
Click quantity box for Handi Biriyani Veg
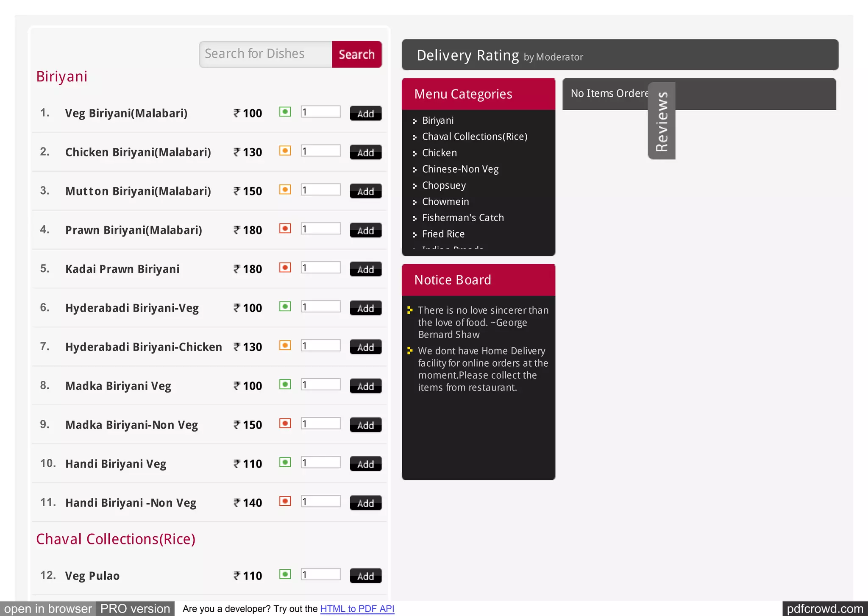pos(320,463)
